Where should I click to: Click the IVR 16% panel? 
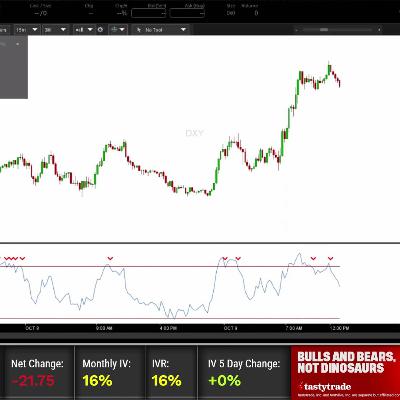click(x=171, y=373)
